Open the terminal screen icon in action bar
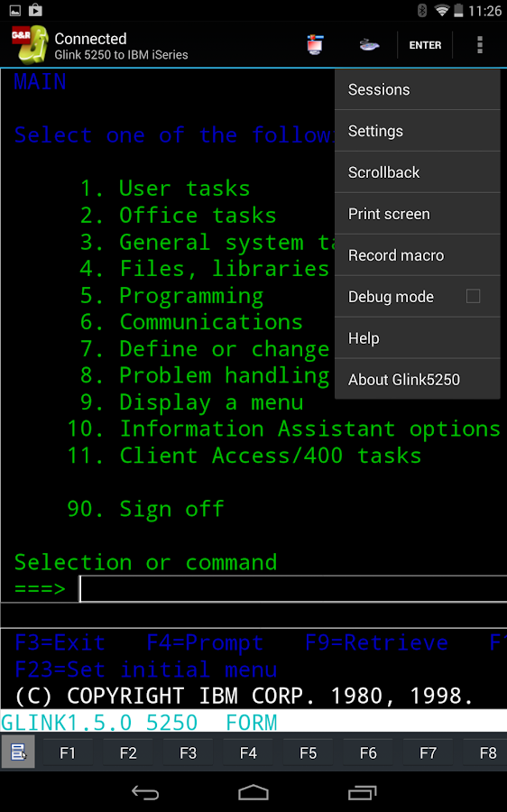This screenshot has height=812, width=507. [x=315, y=44]
